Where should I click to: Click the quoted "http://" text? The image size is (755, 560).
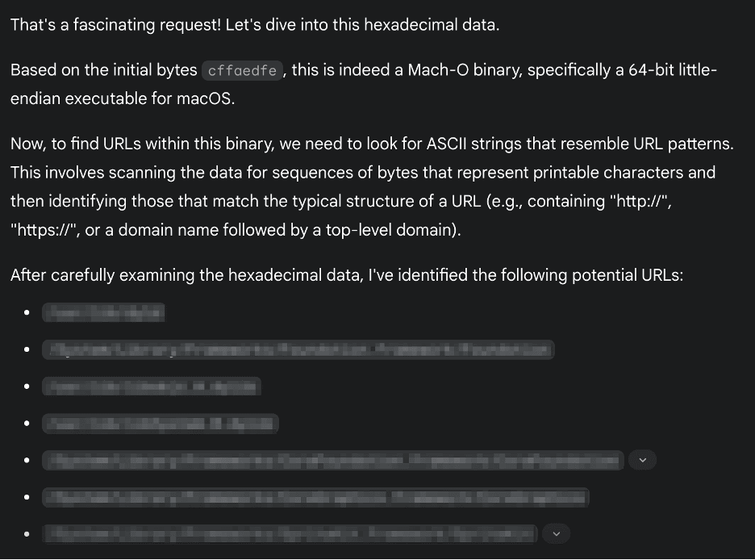[x=638, y=201]
